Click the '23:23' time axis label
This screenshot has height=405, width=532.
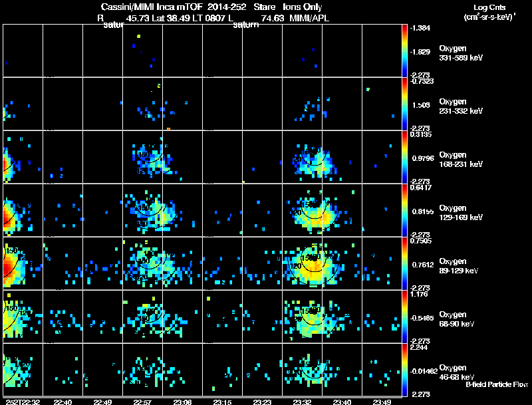coord(262,402)
